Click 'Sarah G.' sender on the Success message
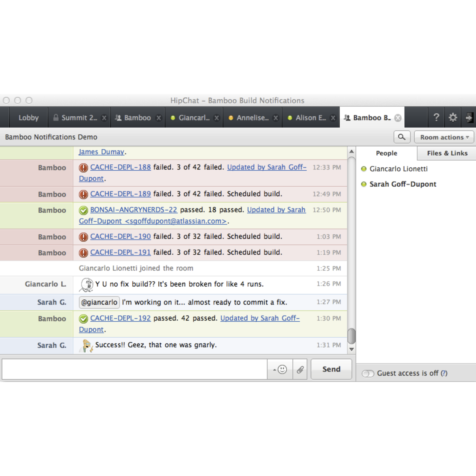Viewport: 476px width, 476px height. tap(52, 345)
